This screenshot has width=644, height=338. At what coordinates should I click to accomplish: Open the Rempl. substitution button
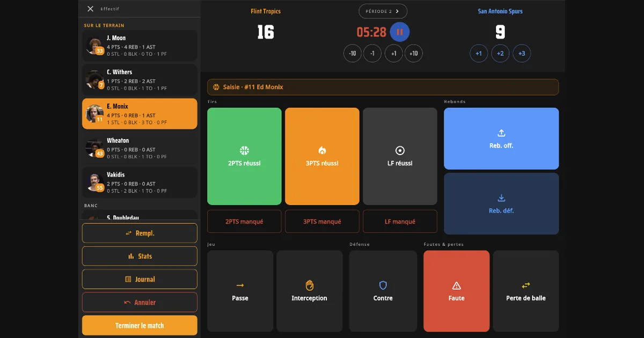click(140, 233)
